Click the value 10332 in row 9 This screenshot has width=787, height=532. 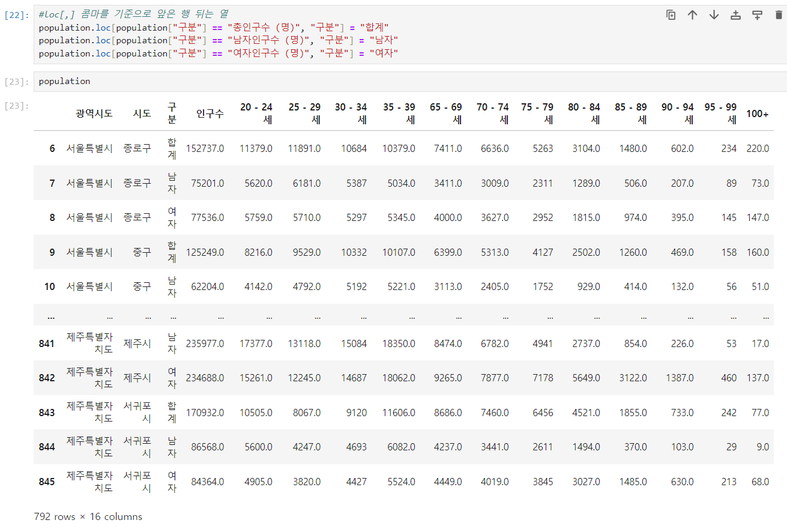tap(354, 252)
